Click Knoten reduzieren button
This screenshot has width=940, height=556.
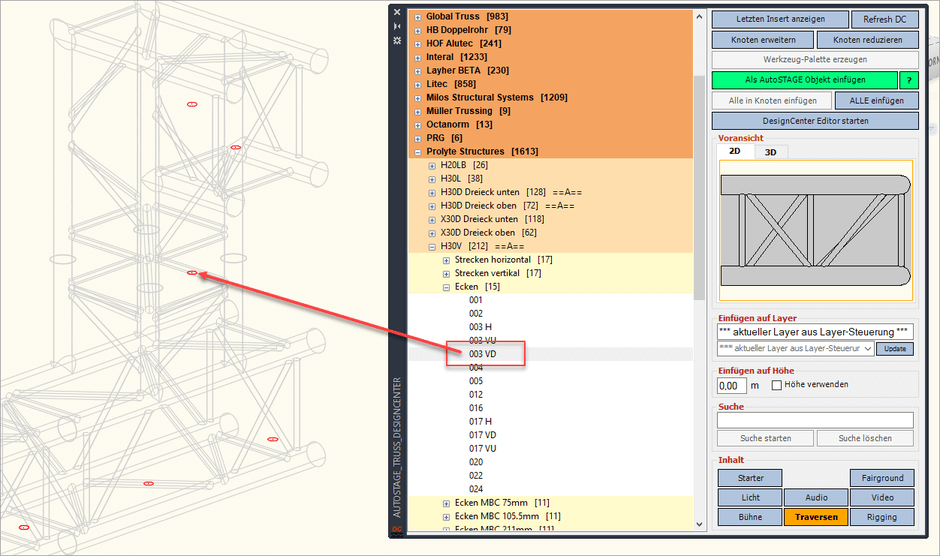click(x=867, y=40)
